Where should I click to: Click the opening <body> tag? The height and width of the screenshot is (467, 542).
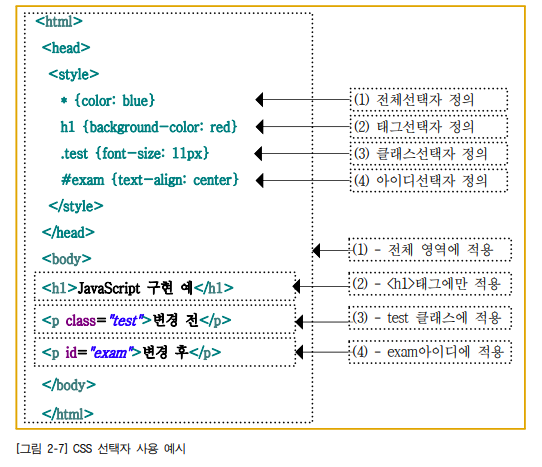tap(66, 259)
